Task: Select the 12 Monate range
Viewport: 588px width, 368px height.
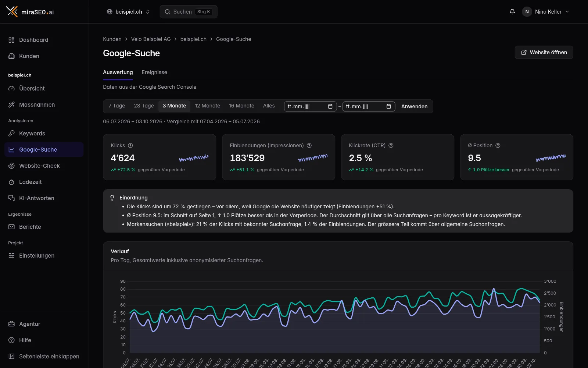Action: click(x=207, y=106)
